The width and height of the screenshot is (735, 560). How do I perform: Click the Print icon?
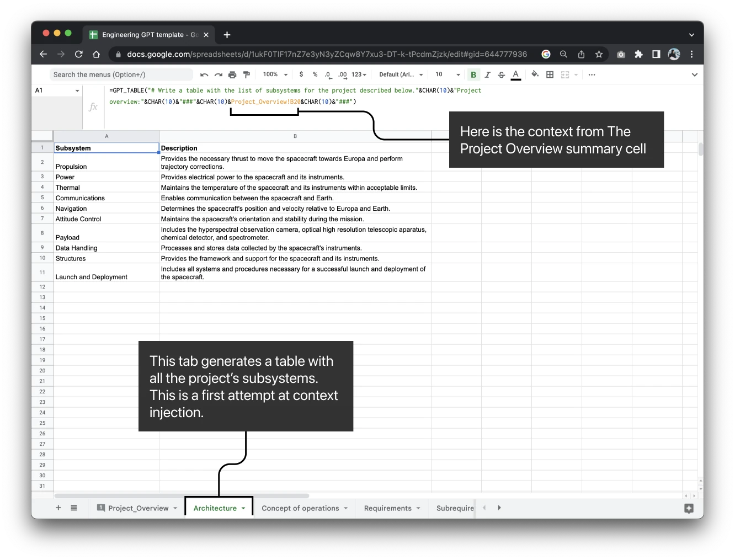point(232,75)
